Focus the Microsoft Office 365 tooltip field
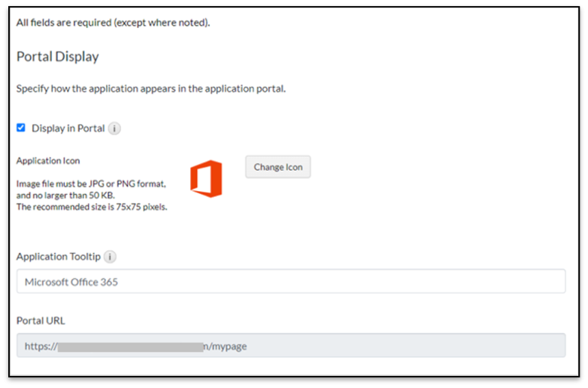Viewport: 588px width, 388px height. [x=290, y=282]
